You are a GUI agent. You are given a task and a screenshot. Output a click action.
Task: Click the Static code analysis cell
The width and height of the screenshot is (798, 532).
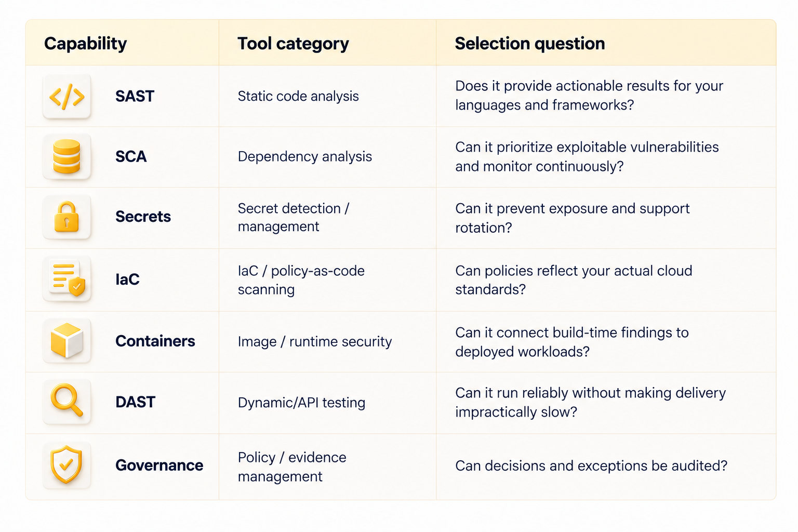coord(298,97)
